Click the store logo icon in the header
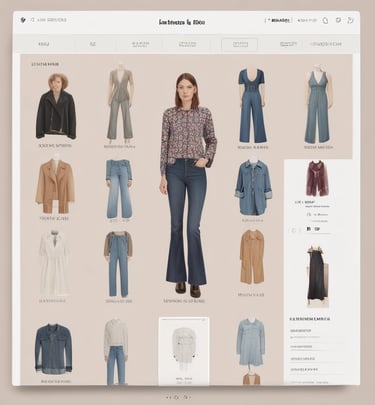Screen dimensions: 375x405 point(23,20)
